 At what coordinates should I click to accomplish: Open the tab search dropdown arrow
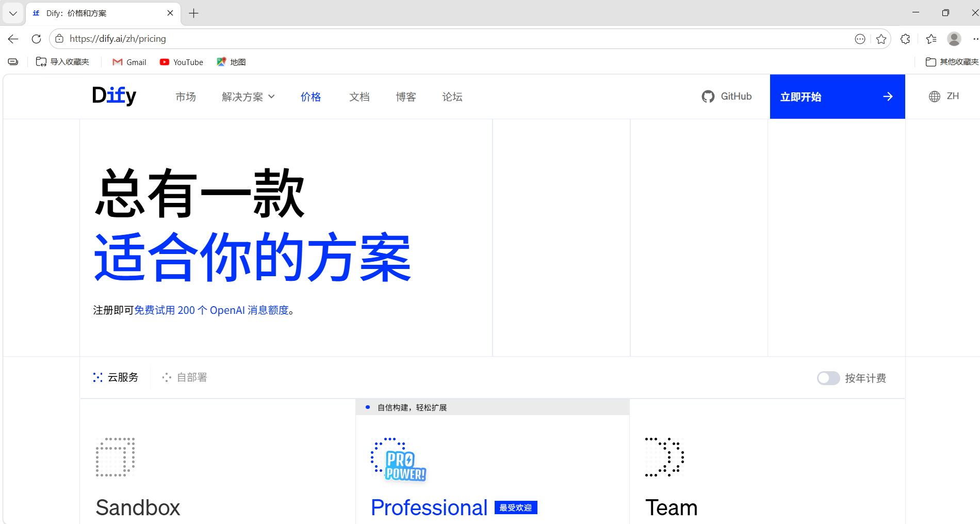(13, 13)
